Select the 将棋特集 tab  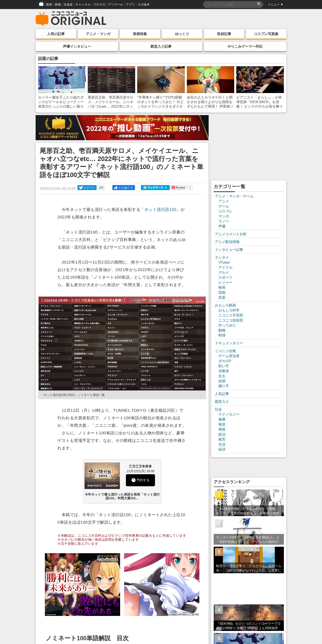[140, 34]
